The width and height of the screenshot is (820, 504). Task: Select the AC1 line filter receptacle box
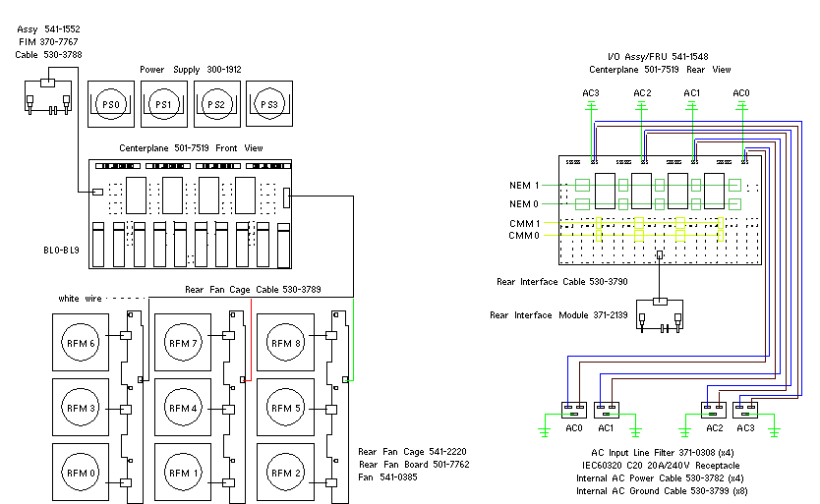607,409
